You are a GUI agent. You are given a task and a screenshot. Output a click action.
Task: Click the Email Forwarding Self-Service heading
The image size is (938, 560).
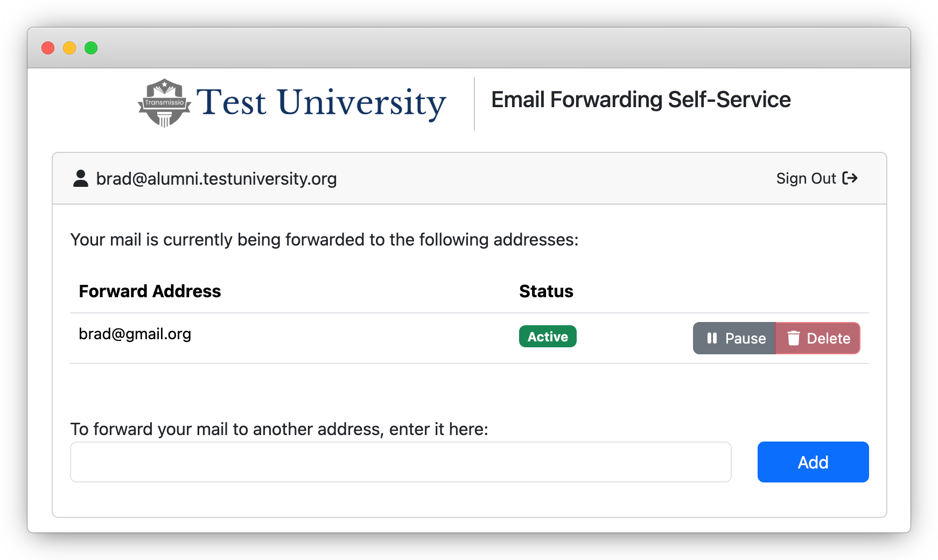(x=641, y=100)
